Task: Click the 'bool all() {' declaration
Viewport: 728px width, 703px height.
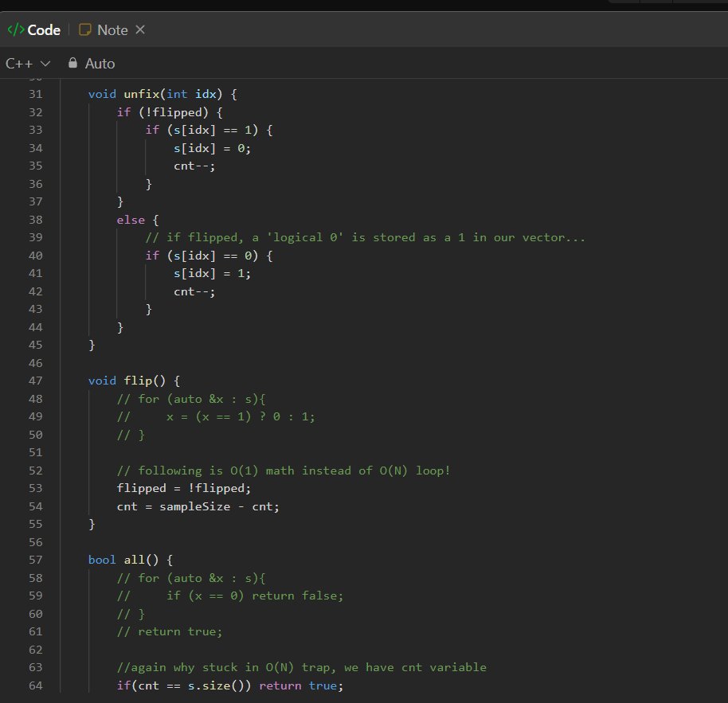Action: 131,560
